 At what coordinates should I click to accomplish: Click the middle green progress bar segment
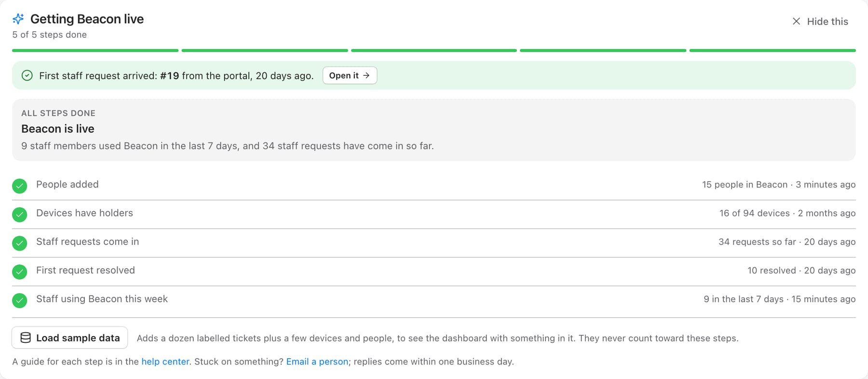tap(434, 50)
